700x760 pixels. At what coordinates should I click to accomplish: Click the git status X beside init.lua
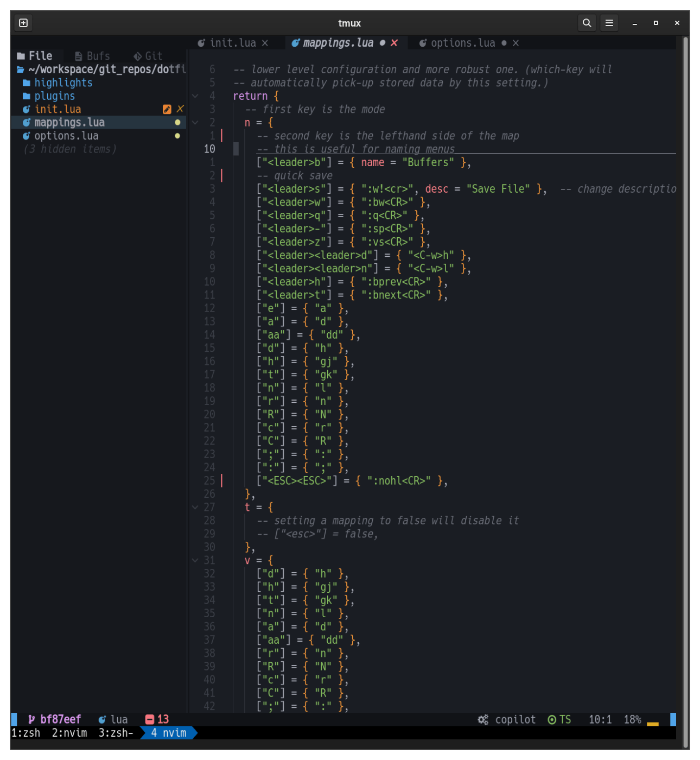180,109
